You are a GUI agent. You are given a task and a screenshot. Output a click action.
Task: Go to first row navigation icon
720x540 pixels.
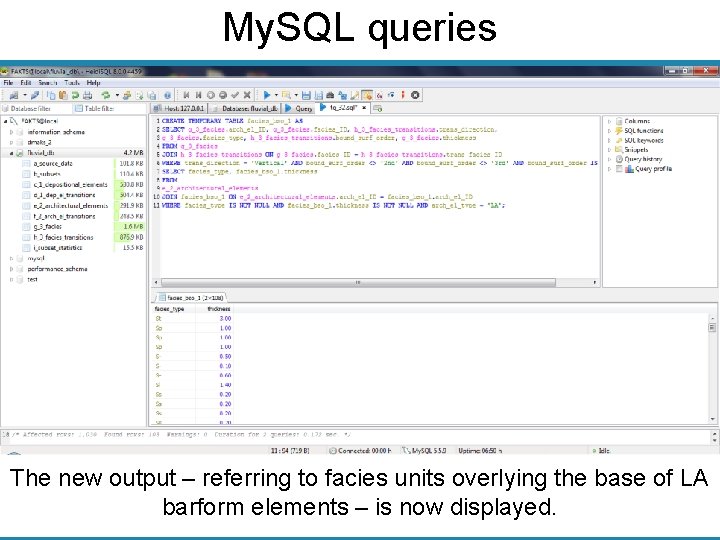pyautogui.click(x=186, y=95)
